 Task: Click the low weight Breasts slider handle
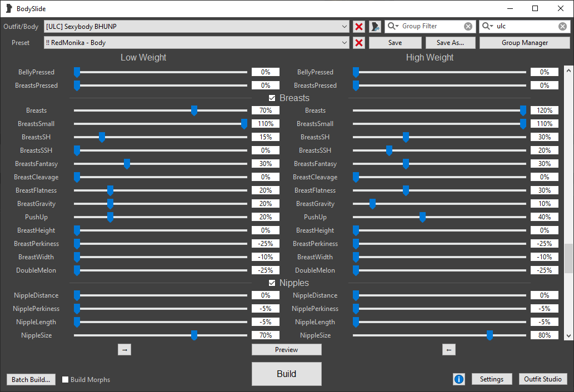(x=194, y=110)
